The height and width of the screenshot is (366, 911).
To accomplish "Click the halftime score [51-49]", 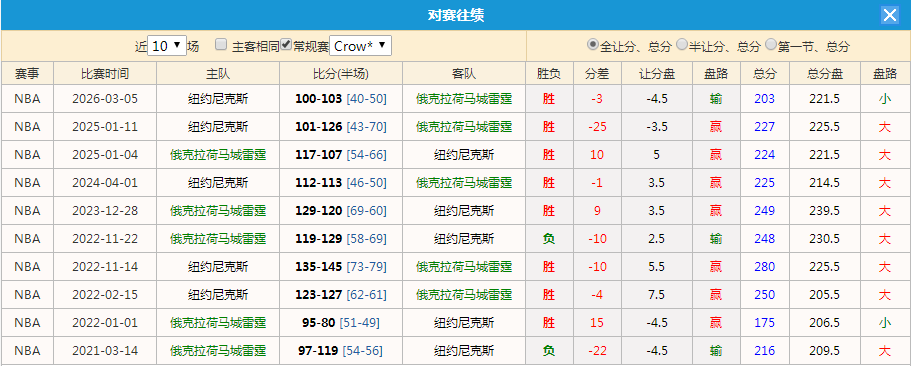I will (x=360, y=322).
